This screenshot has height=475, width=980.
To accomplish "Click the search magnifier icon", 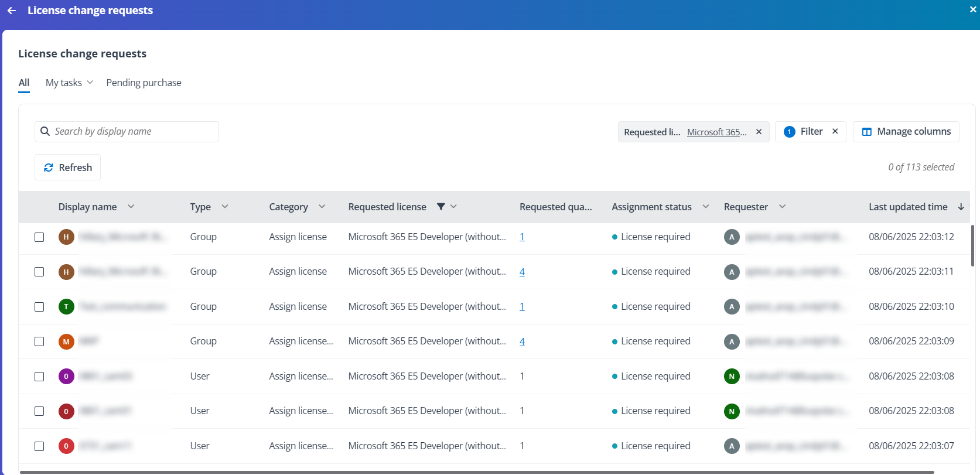I will (x=45, y=132).
